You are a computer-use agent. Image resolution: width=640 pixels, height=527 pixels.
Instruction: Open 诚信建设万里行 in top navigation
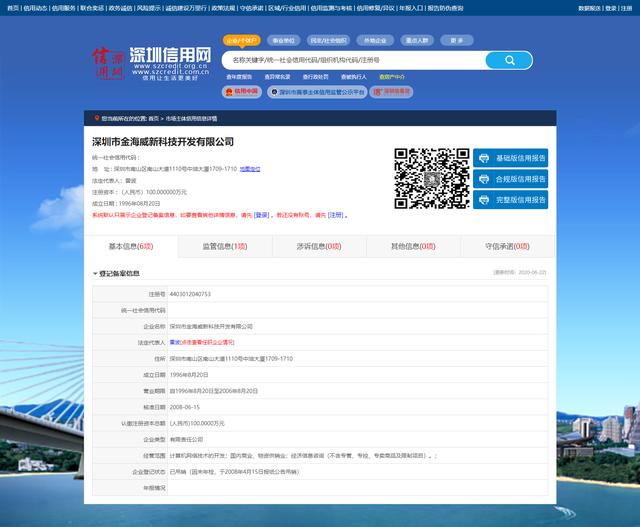click(186, 8)
